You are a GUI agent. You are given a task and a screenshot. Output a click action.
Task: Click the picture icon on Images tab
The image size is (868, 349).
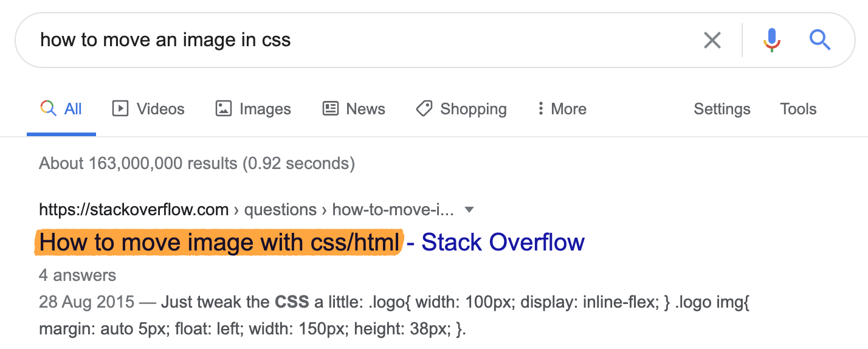click(x=224, y=109)
